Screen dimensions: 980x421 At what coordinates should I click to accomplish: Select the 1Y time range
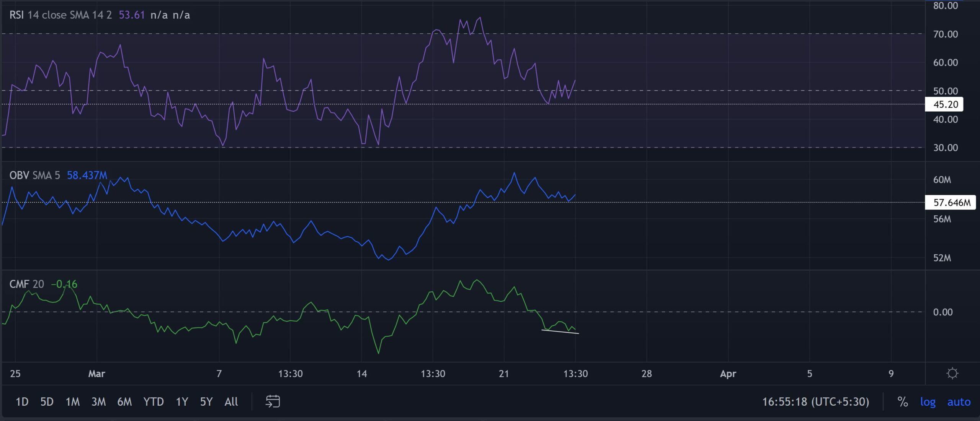pos(182,401)
